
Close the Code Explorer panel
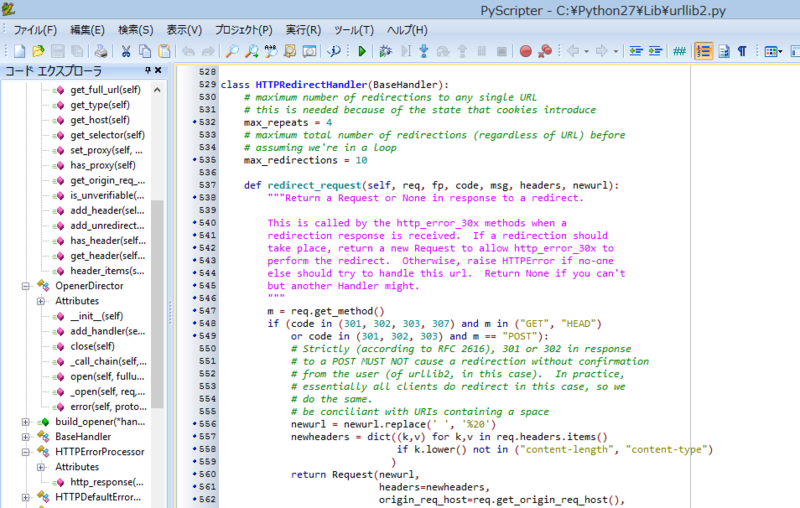[x=158, y=70]
